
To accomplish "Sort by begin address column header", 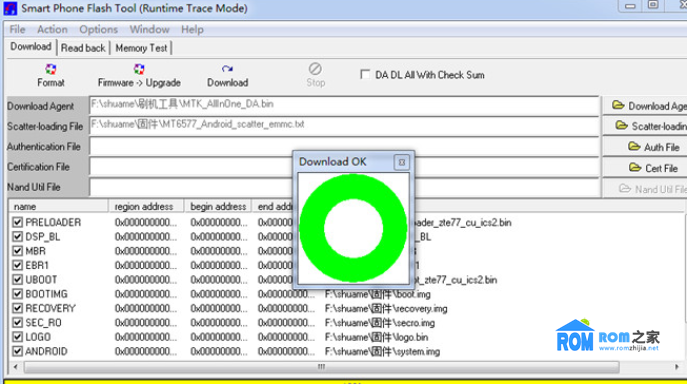I will 218,206.
